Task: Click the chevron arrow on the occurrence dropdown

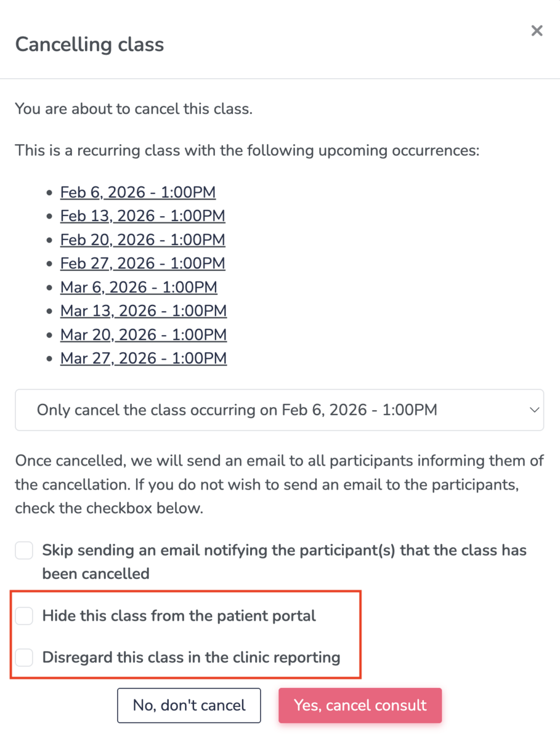Action: 535,410
